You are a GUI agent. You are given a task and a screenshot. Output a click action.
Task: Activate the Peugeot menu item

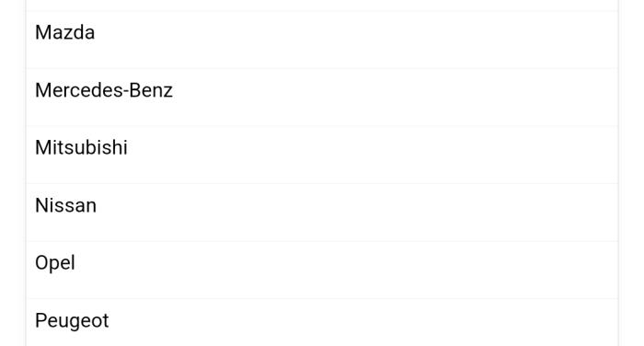click(x=322, y=323)
